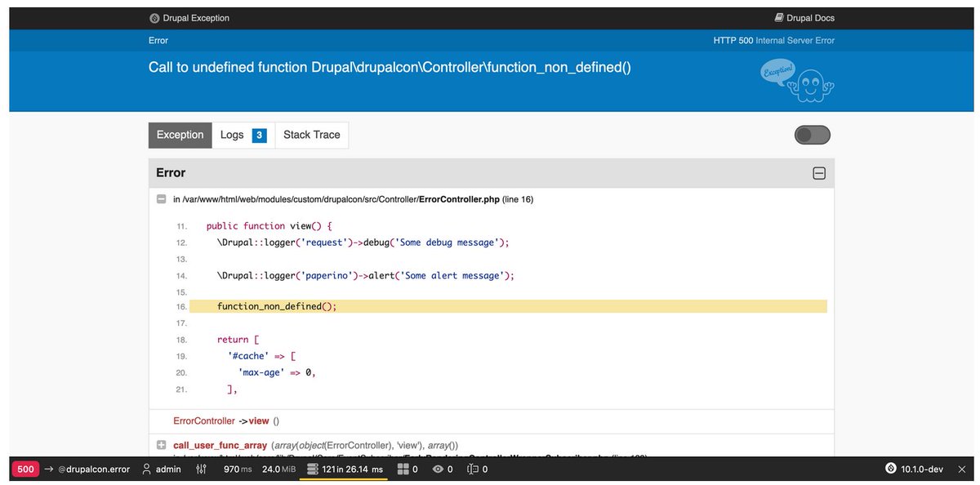The height and width of the screenshot is (485, 980).
Task: Flip the dark mode toggle switch
Action: point(812,135)
